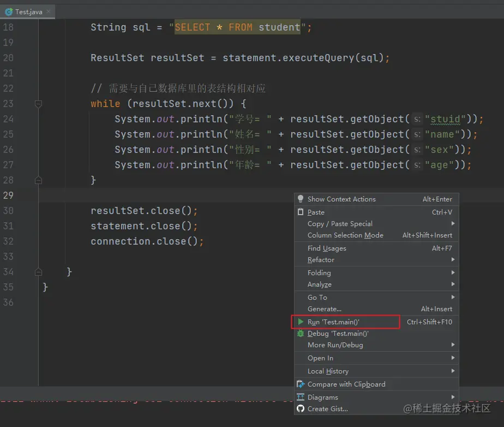This screenshot has height=427, width=504.
Task: Click the "age" string literal
Action: click(439, 165)
